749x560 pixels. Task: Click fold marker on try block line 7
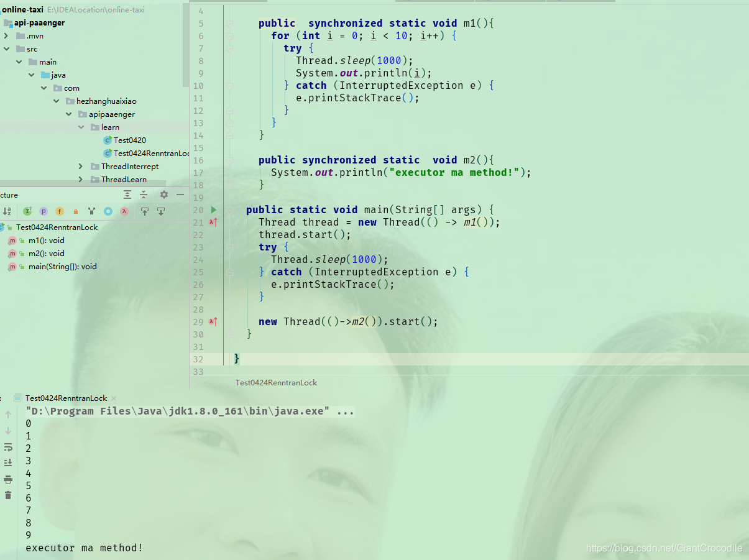coord(229,48)
